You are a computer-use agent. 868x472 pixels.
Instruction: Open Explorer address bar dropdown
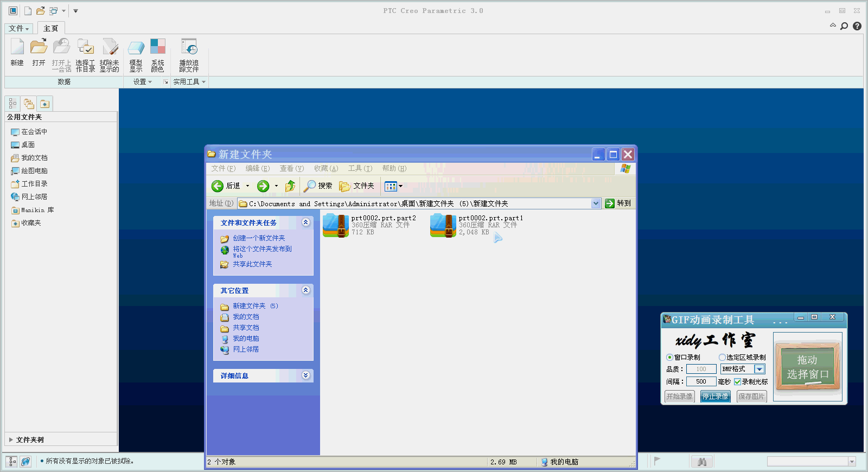tap(596, 203)
